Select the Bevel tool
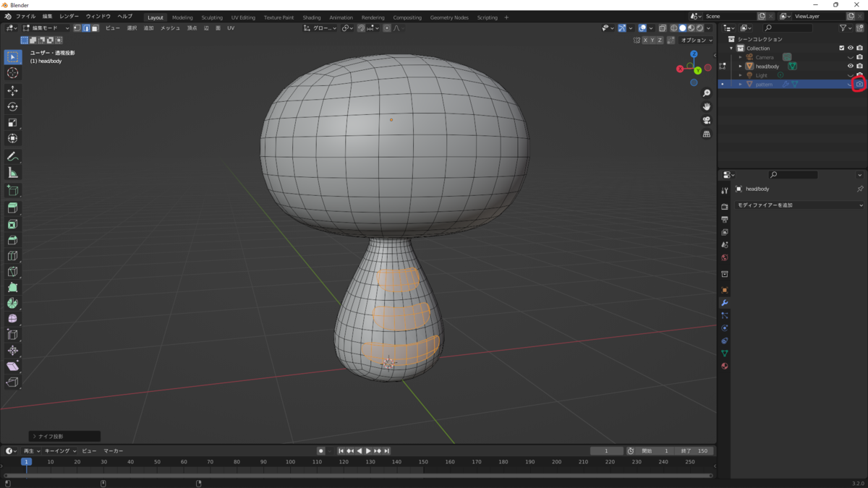 tap(12, 240)
